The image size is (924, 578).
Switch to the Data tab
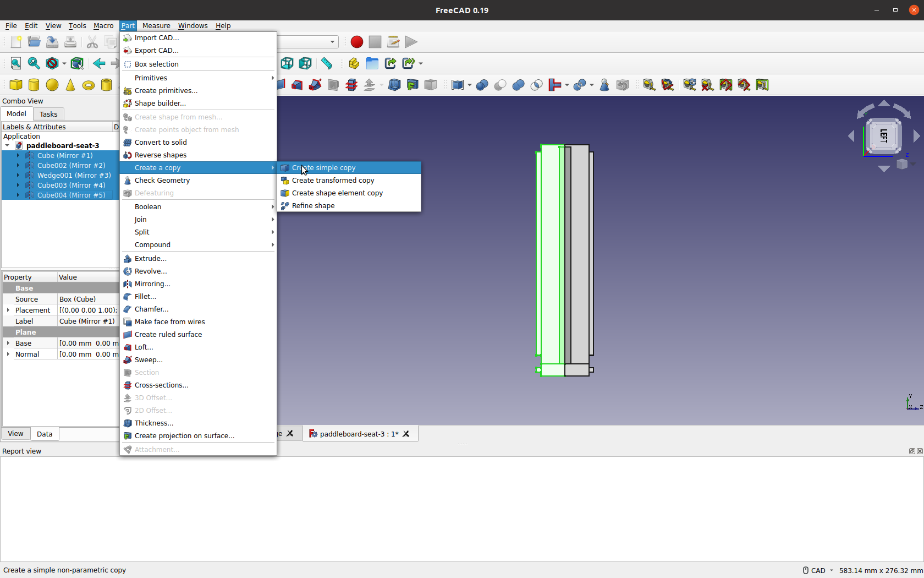pyautogui.click(x=45, y=434)
